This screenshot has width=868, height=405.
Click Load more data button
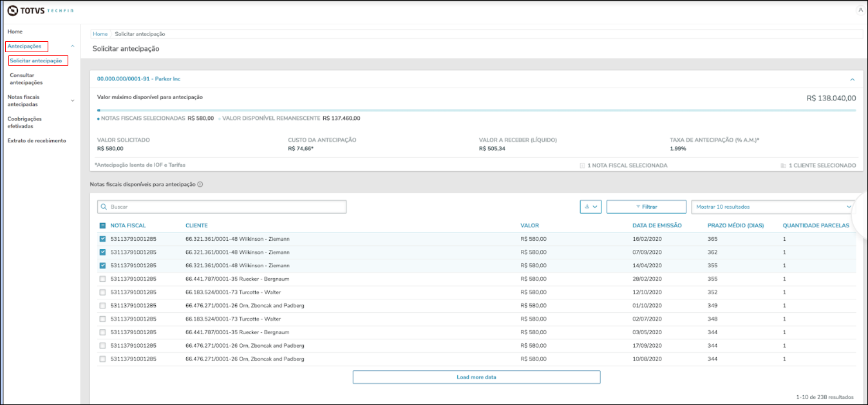(476, 377)
